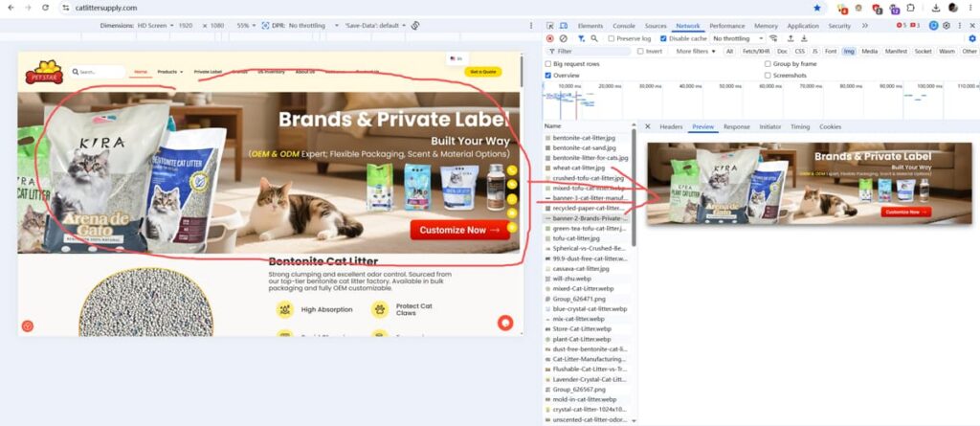Click the device pixel ratio screenshot icon
This screenshot has height=426, width=980.
(266, 26)
